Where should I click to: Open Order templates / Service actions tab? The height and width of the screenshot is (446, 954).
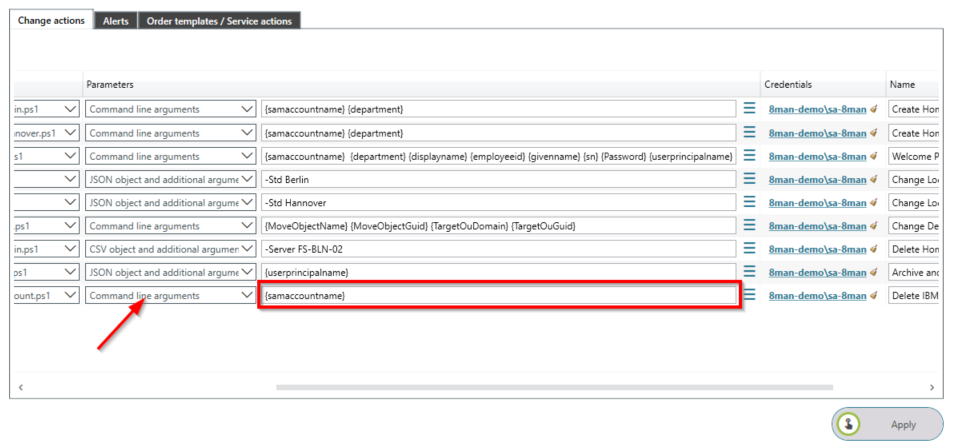[x=218, y=21]
